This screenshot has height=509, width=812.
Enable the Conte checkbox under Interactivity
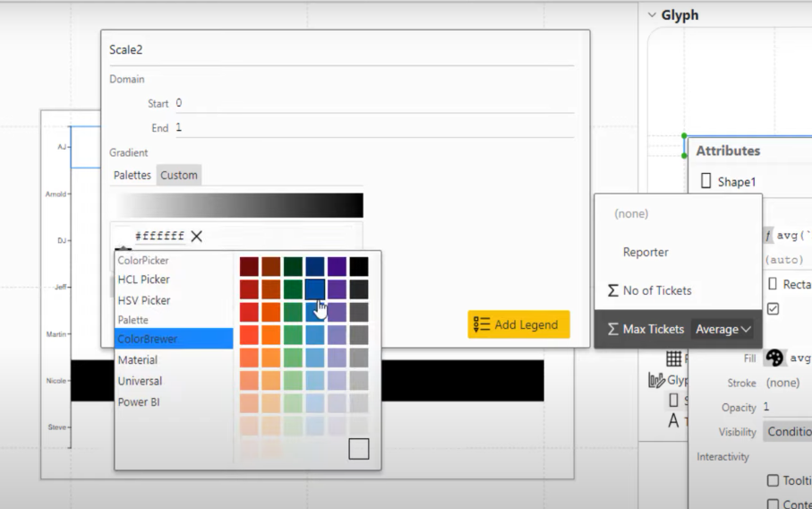tap(773, 504)
